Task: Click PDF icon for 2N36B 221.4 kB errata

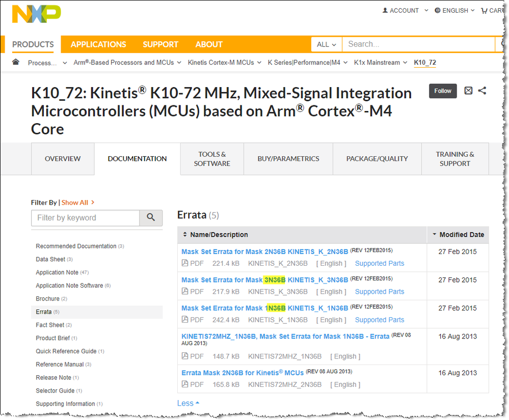Action: pyautogui.click(x=185, y=263)
